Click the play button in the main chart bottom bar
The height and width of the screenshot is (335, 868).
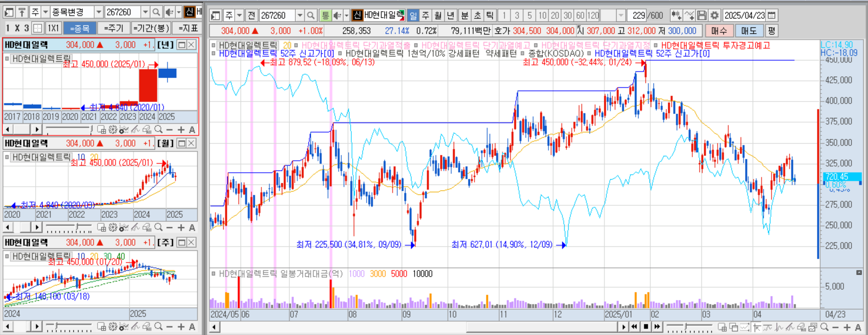click(x=624, y=327)
